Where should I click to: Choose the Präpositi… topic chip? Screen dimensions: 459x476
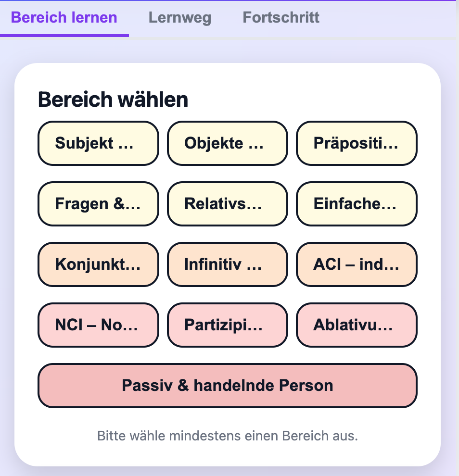357,143
